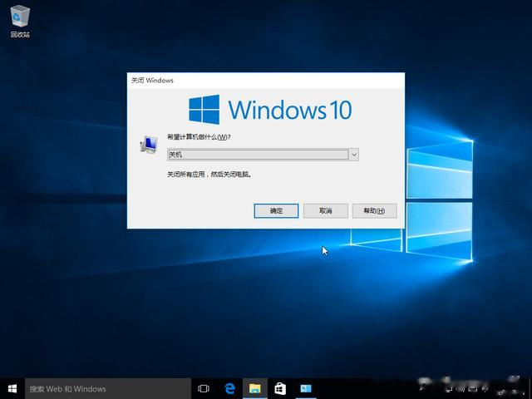The width and height of the screenshot is (532, 399).
Task: Expand the shutdown action dropdown arrow
Action: tap(354, 155)
